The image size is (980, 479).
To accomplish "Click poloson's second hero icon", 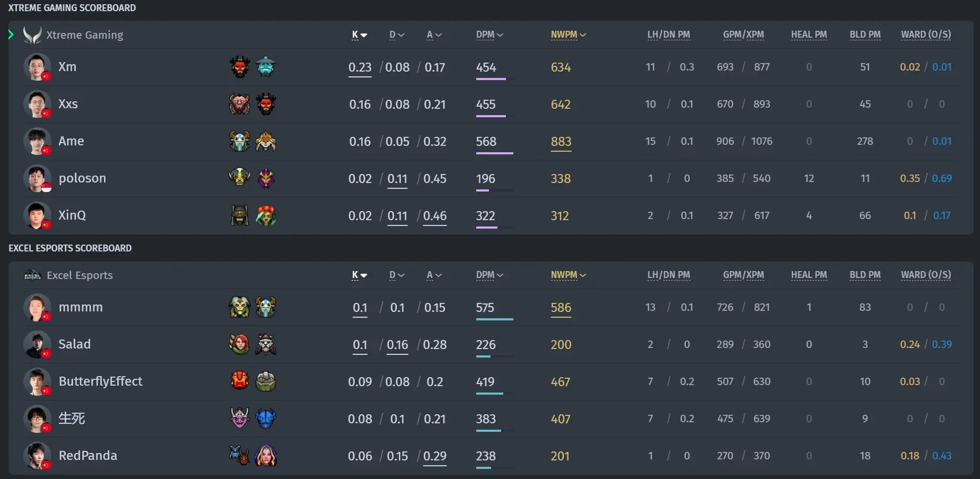I will [266, 178].
